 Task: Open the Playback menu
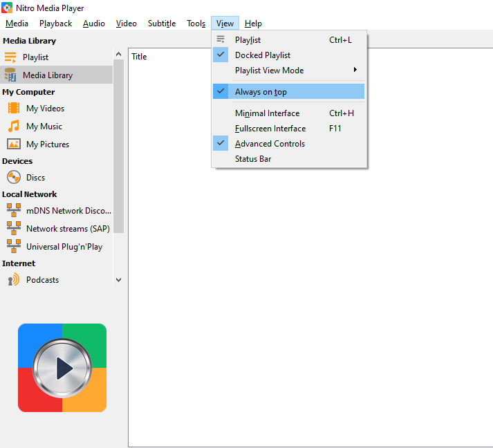pos(55,24)
